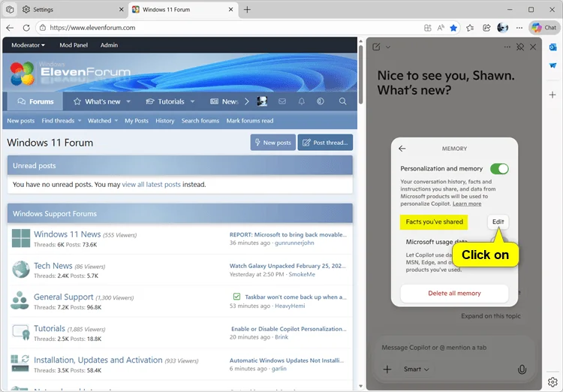This screenshot has width=563, height=392.
Task: Open Mod Panel link
Action: pos(74,45)
